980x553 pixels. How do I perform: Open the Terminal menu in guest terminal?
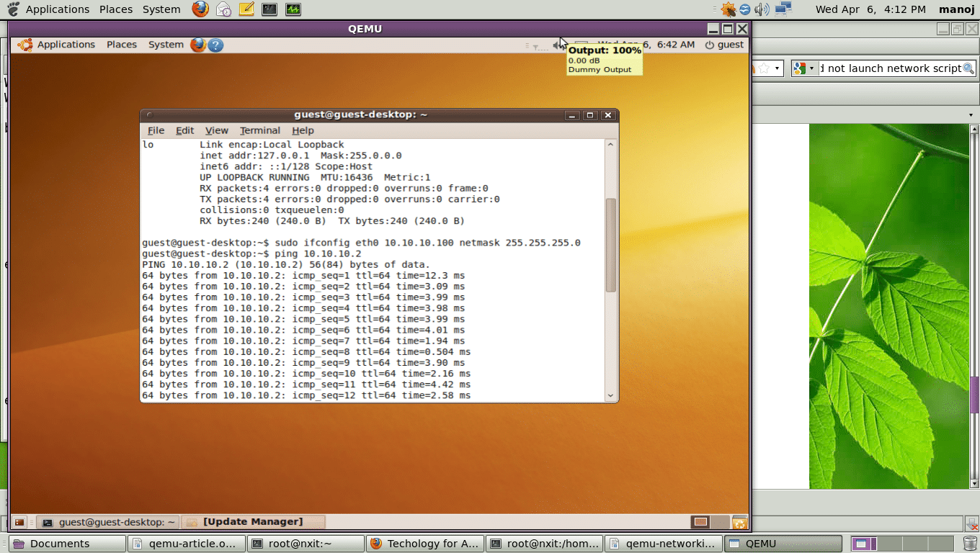259,130
